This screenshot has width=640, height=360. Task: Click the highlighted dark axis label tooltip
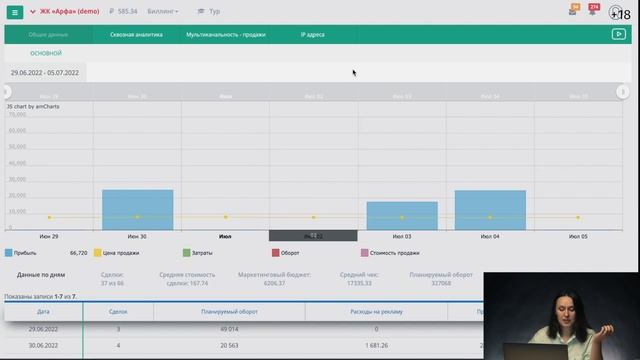point(313,236)
